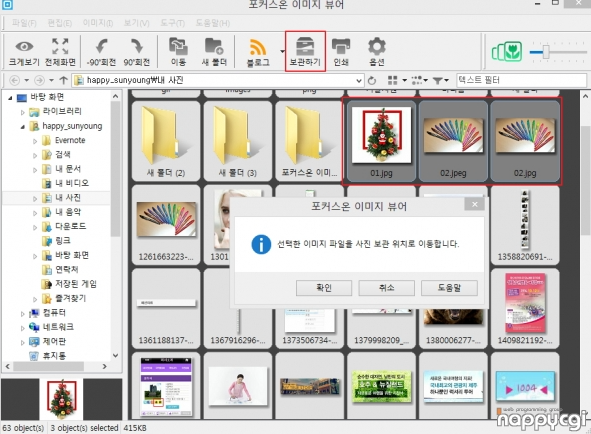
Task: Expand the 라이브러리 tree node
Action: click(x=23, y=112)
